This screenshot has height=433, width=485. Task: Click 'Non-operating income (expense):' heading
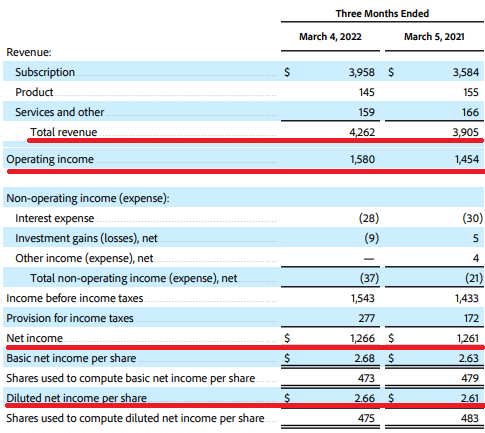tap(88, 198)
